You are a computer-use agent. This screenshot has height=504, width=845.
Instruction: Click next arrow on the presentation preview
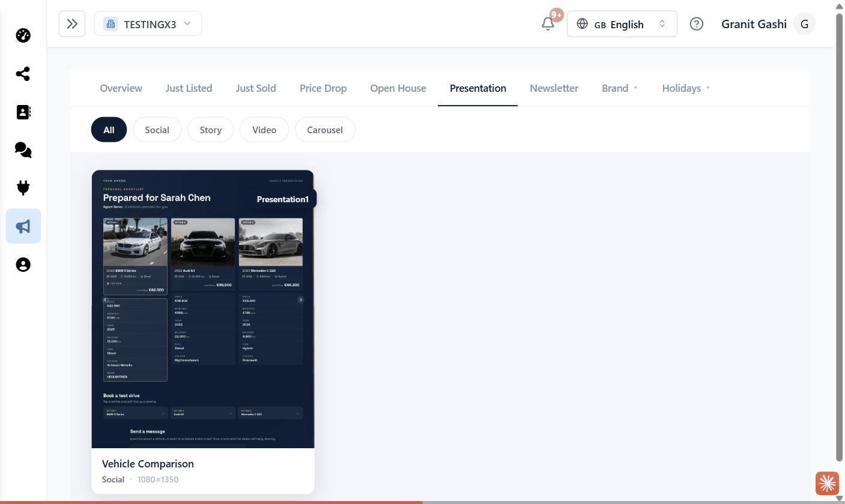tap(301, 299)
